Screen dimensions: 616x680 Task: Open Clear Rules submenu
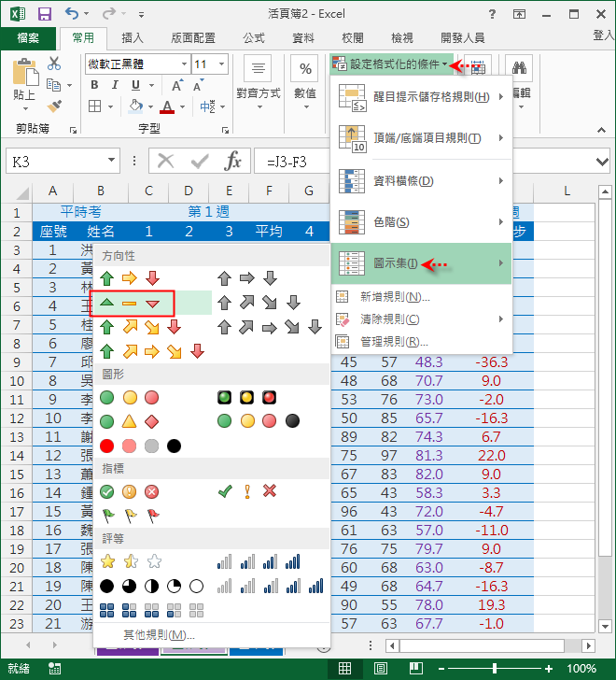pos(422,319)
